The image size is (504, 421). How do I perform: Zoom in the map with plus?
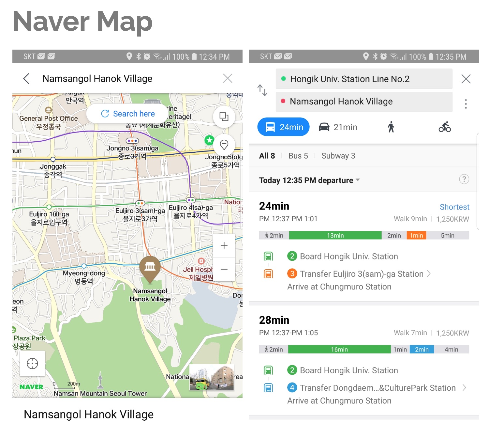224,245
